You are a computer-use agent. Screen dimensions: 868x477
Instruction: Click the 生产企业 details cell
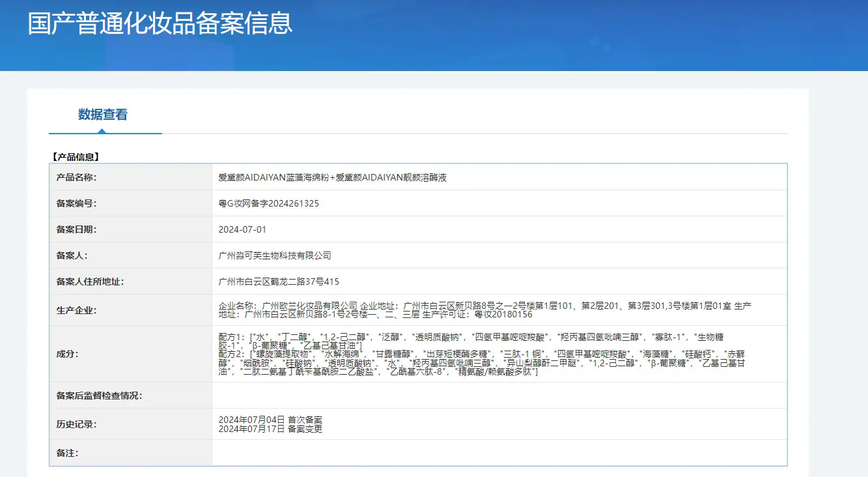pos(499,310)
